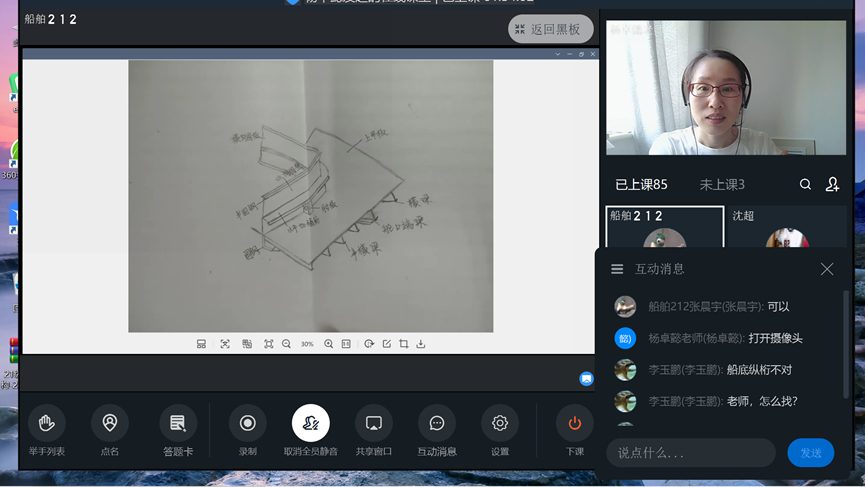
Task: Select 沈超's participant video thumbnail
Action: tap(786, 228)
